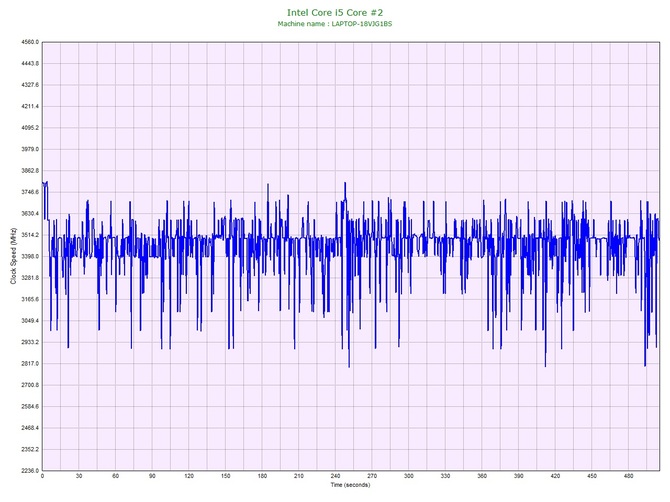Click the y-axis value 4095.2
670x502 pixels.
(x=30, y=128)
